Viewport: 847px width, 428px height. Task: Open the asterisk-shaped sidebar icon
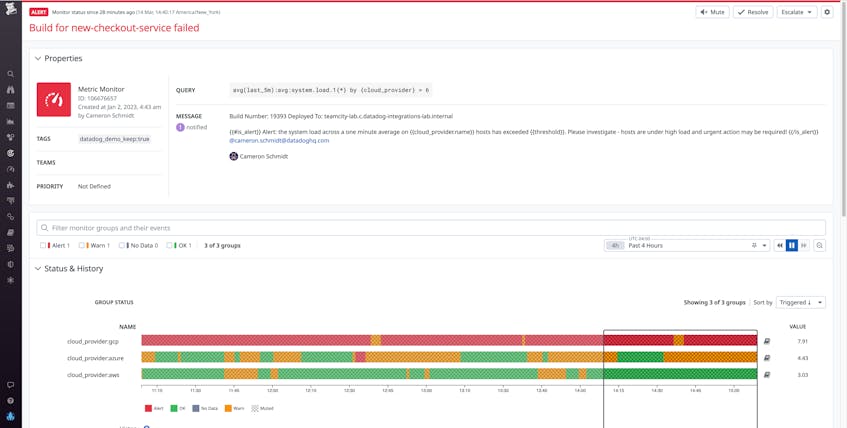point(10,280)
